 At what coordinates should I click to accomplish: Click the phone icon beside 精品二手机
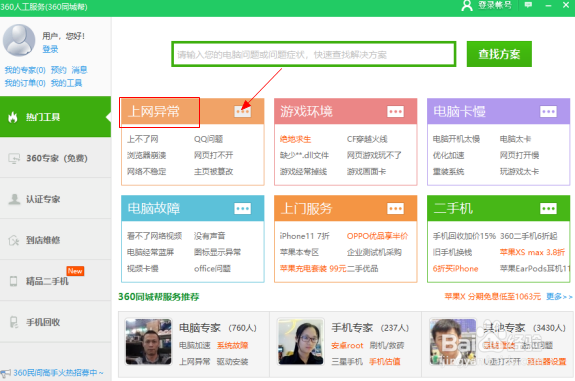pos(14,281)
